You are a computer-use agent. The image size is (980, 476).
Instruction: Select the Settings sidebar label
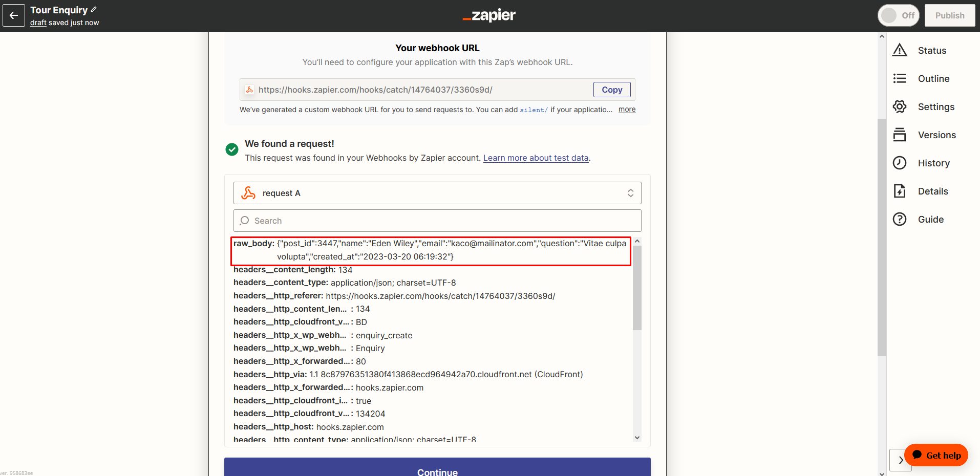(936, 106)
